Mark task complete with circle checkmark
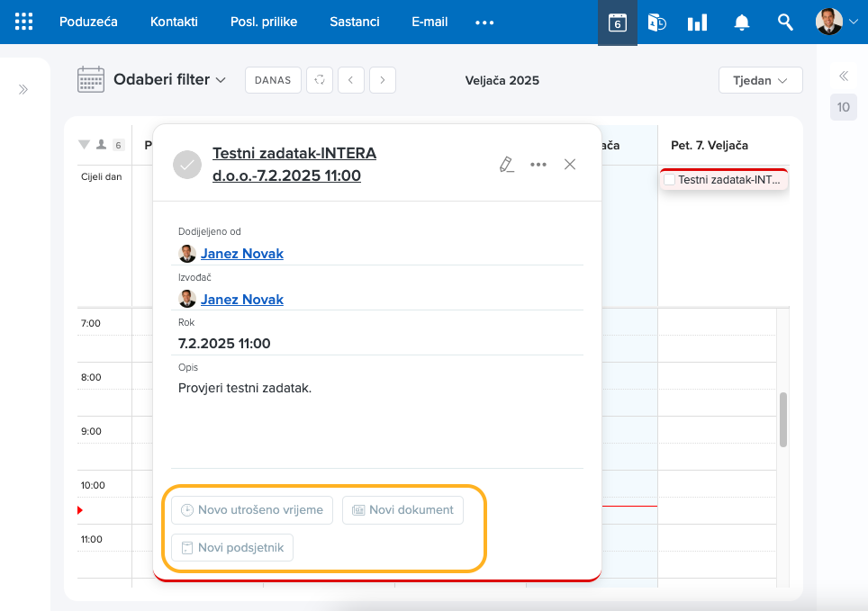Viewport: 868px width, 611px height. [x=187, y=164]
